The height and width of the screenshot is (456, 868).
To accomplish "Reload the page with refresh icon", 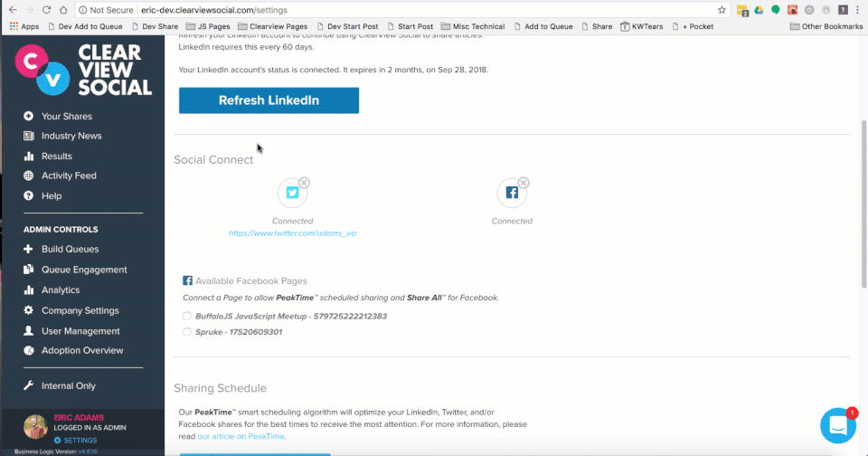I will [x=46, y=10].
